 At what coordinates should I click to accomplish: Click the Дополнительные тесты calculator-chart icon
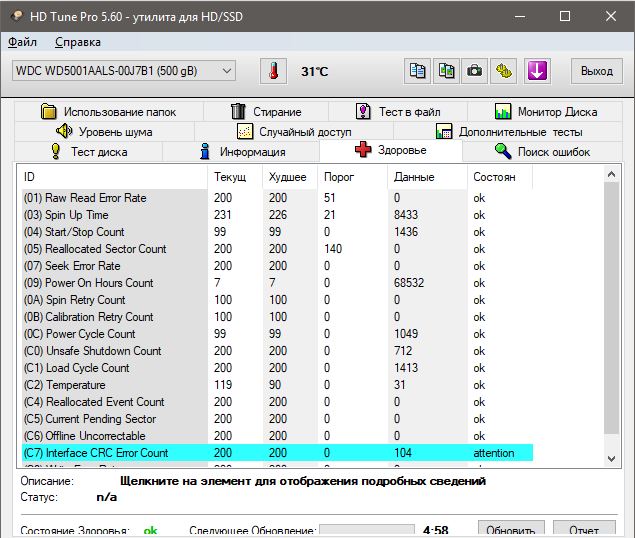point(444,132)
